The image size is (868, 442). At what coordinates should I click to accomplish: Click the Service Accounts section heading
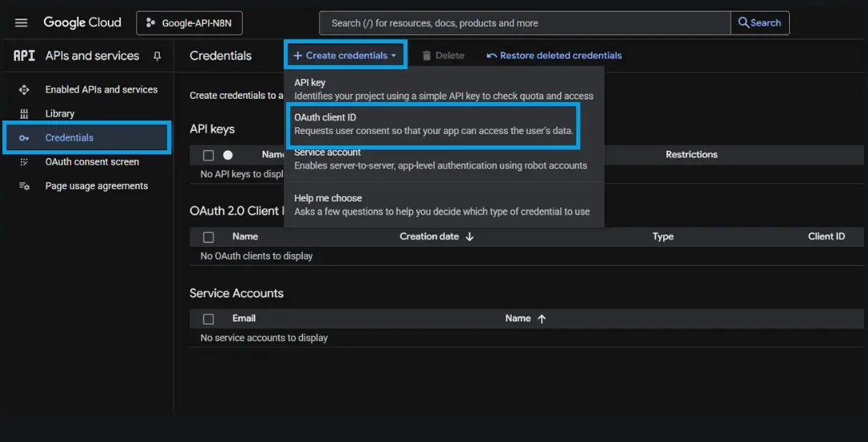click(x=236, y=293)
